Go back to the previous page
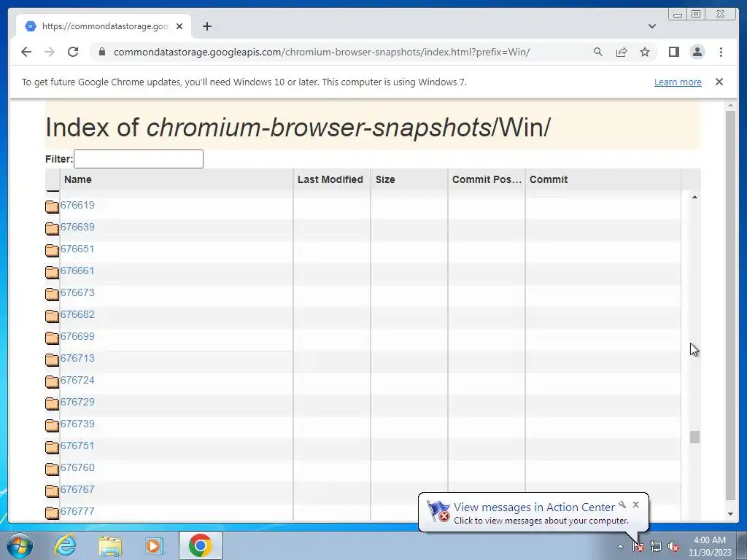The image size is (747, 560). [26, 52]
